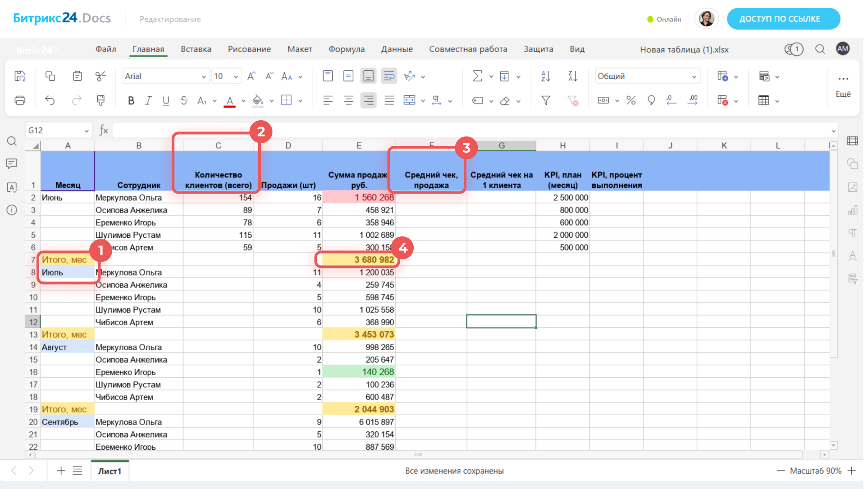Screen dimensions: 868x489
Task: Open comments panel in left sidebar
Action: click(x=12, y=163)
